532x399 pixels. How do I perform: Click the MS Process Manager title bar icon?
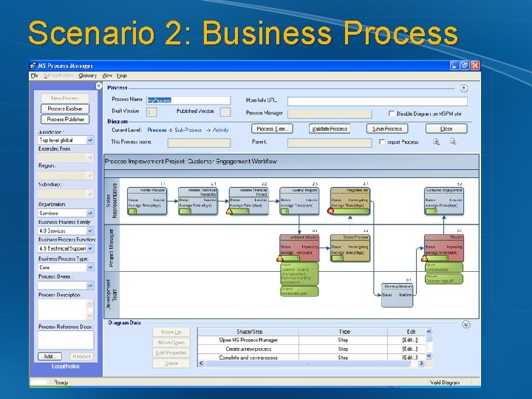click(33, 66)
